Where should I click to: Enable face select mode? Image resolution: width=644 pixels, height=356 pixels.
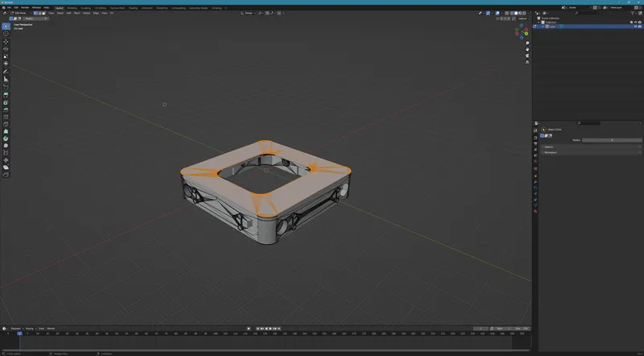click(x=44, y=13)
